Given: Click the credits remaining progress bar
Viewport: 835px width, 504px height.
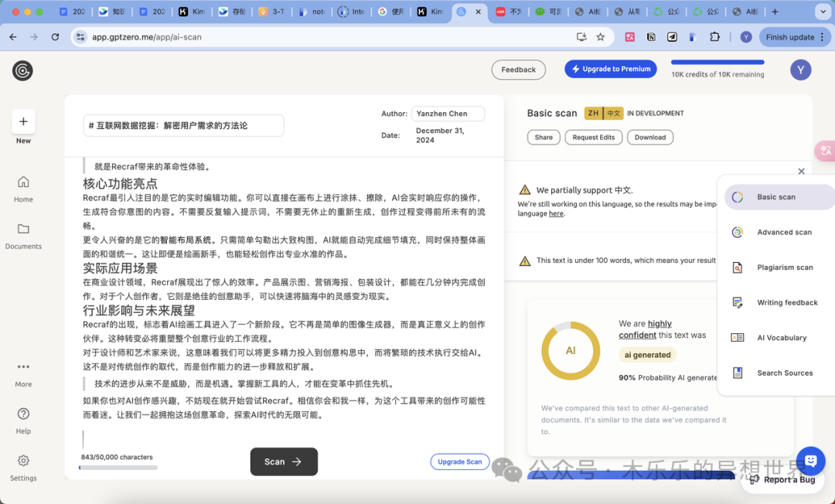Looking at the screenshot, I should click(717, 63).
